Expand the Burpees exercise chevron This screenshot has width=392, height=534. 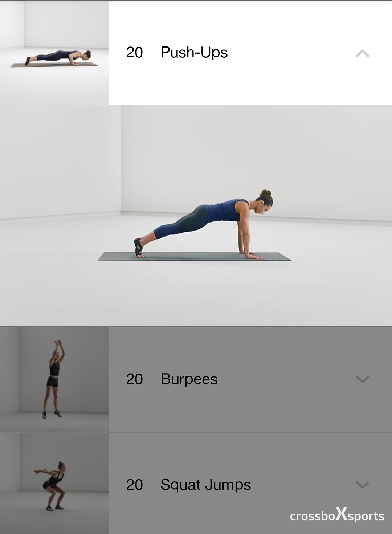tap(362, 379)
